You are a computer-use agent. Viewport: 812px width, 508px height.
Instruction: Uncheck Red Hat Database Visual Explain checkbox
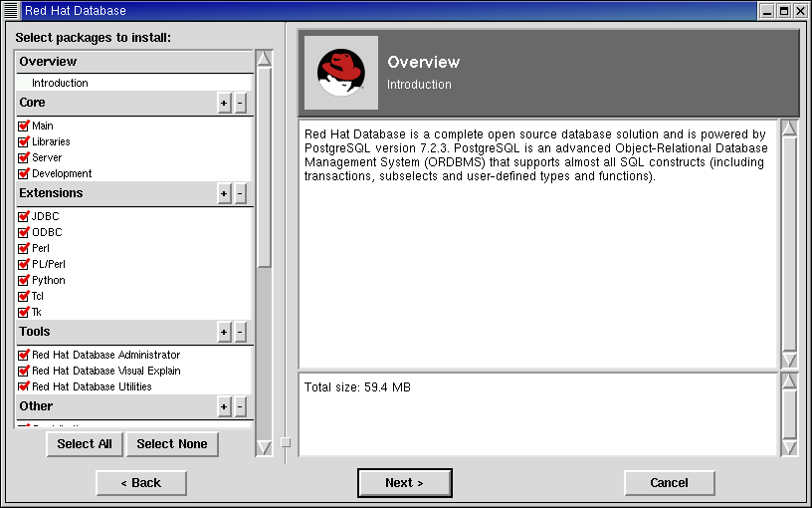pyautogui.click(x=23, y=372)
